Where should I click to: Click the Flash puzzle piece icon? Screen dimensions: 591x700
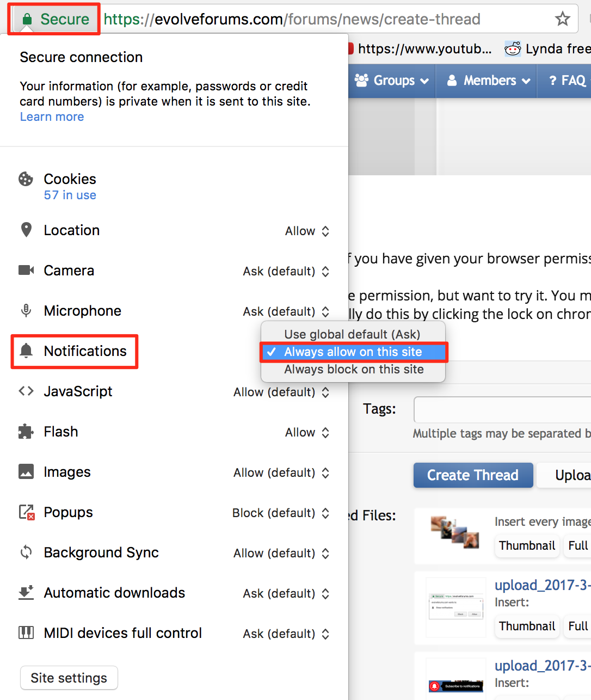pyautogui.click(x=26, y=432)
